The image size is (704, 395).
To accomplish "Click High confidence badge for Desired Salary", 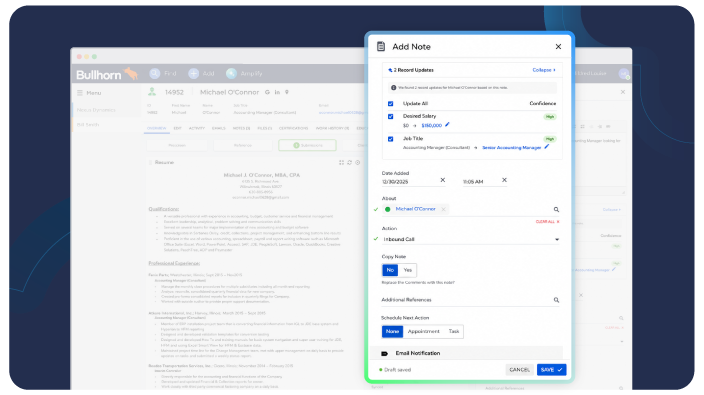I will coord(550,117).
